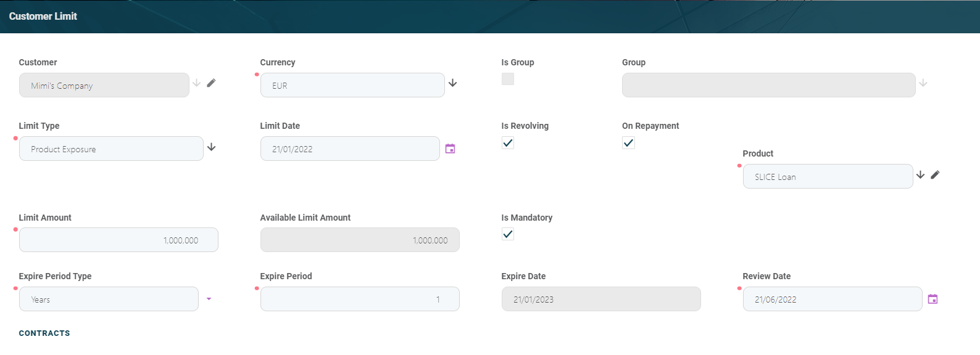Tick the Is Group checkbox

(x=508, y=79)
